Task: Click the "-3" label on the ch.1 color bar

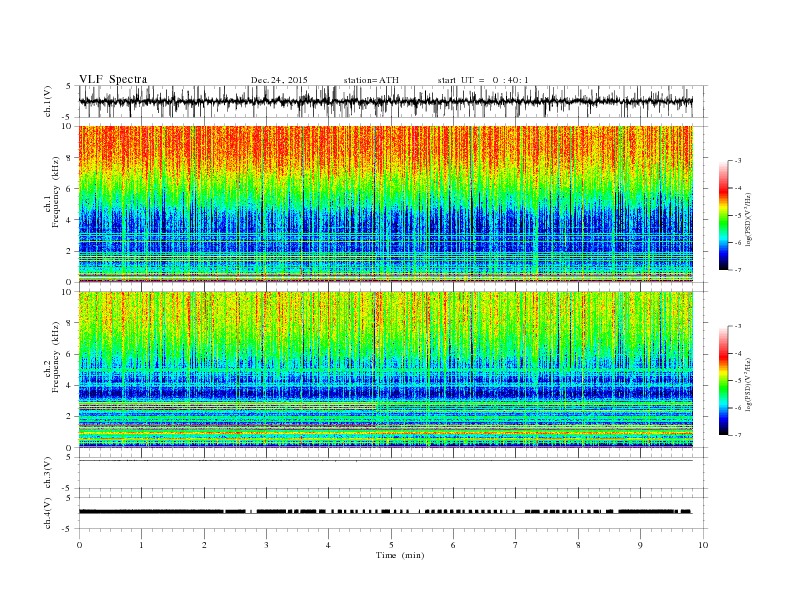Action: (x=737, y=161)
